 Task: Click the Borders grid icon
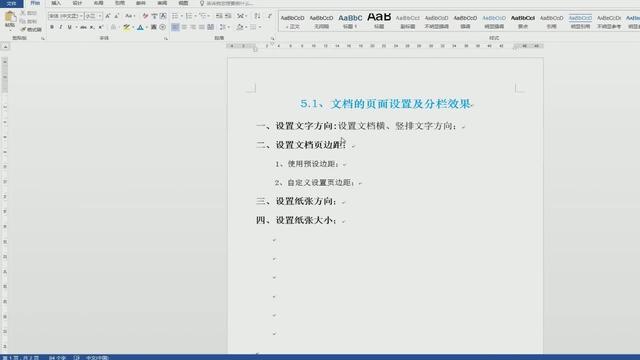pyautogui.click(x=253, y=27)
